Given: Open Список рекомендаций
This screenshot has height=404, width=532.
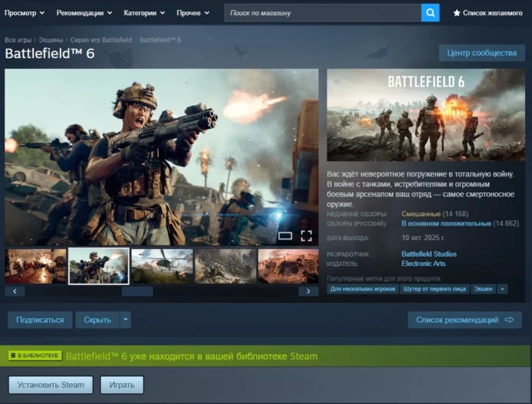Looking at the screenshot, I should click(465, 320).
